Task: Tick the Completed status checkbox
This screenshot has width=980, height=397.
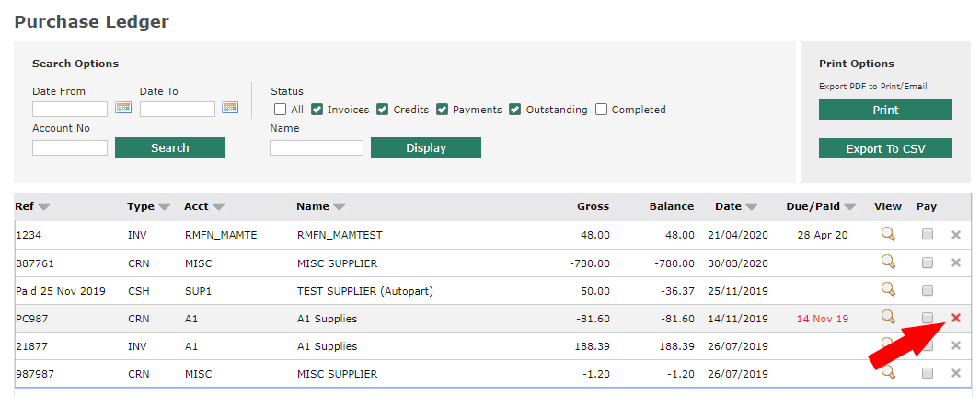Action: [x=602, y=110]
